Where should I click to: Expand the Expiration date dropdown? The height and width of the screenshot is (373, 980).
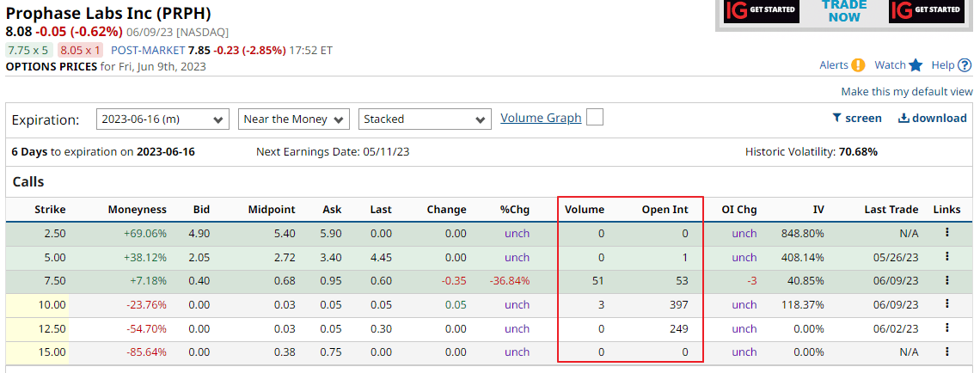pyautogui.click(x=162, y=119)
